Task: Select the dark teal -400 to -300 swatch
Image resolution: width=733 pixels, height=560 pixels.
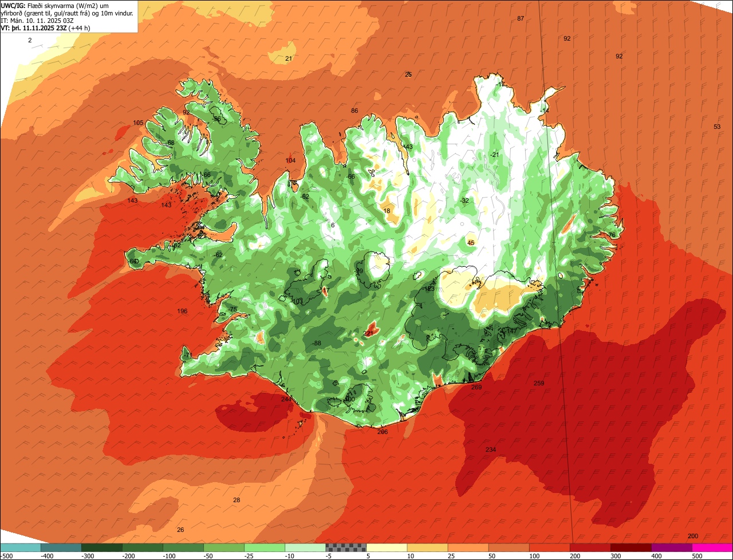Action: pyautogui.click(x=61, y=547)
